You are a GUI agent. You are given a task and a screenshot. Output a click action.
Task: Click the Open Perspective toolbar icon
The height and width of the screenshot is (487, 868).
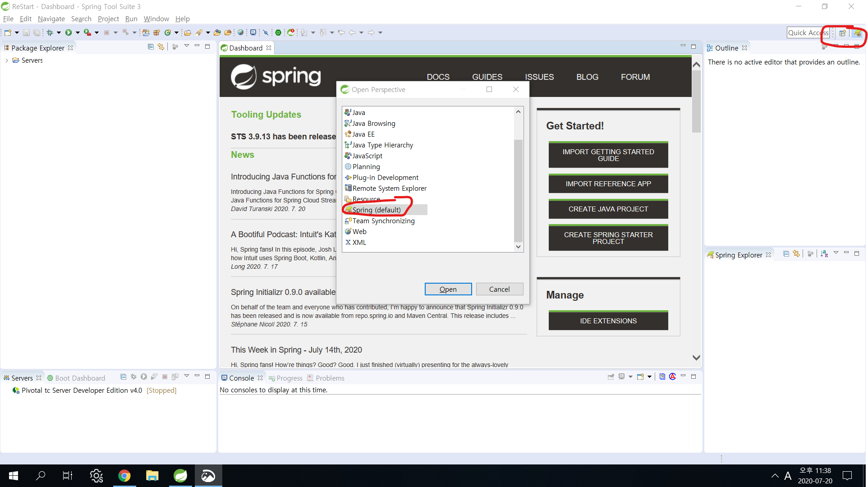842,33
